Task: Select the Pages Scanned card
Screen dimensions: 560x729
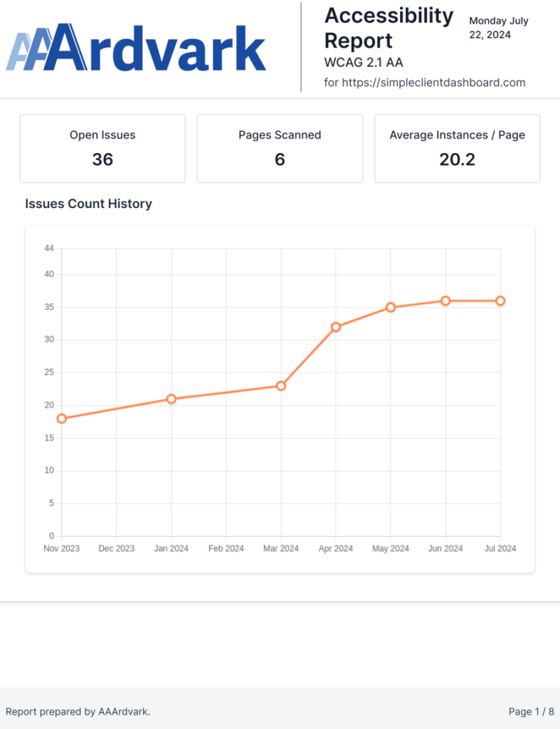Action: point(280,149)
